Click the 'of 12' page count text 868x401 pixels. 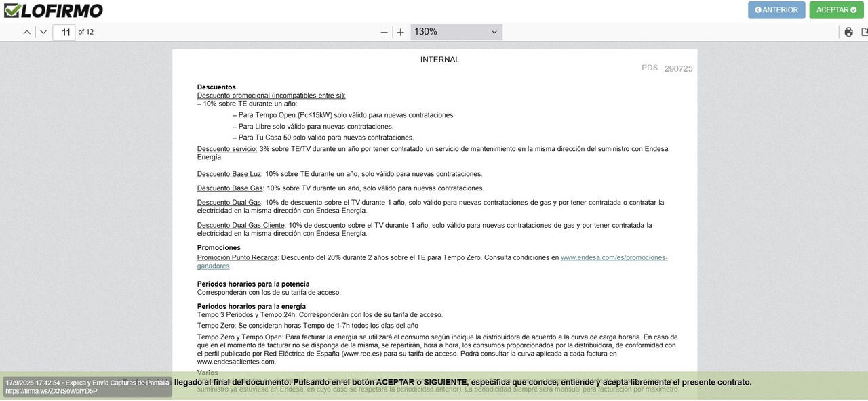(86, 32)
